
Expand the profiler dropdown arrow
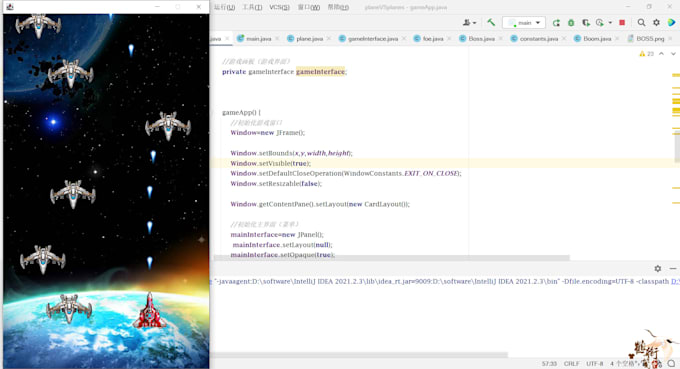610,23
